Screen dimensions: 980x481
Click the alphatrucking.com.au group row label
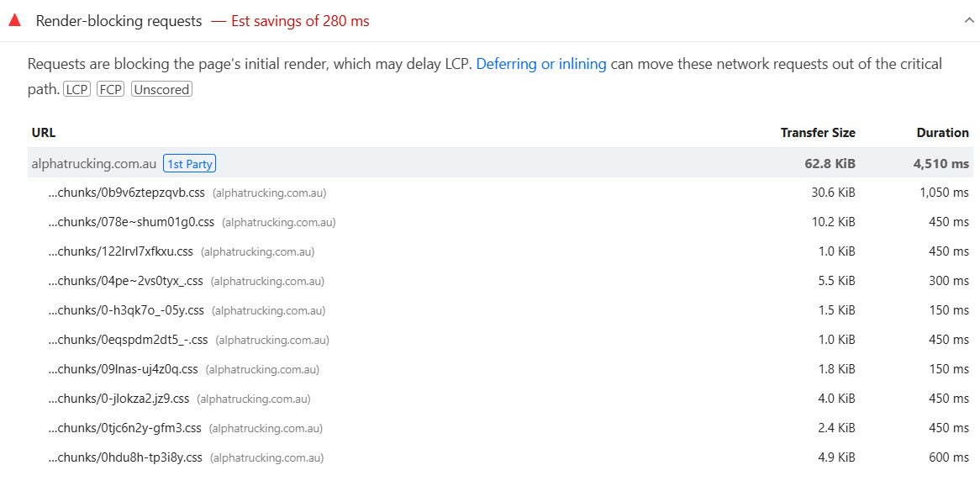pos(94,164)
